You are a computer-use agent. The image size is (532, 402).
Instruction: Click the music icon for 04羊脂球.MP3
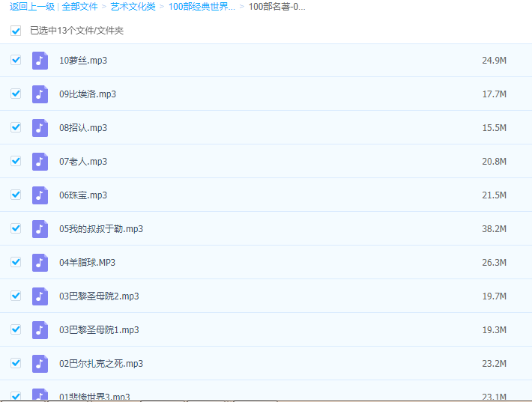tap(40, 263)
